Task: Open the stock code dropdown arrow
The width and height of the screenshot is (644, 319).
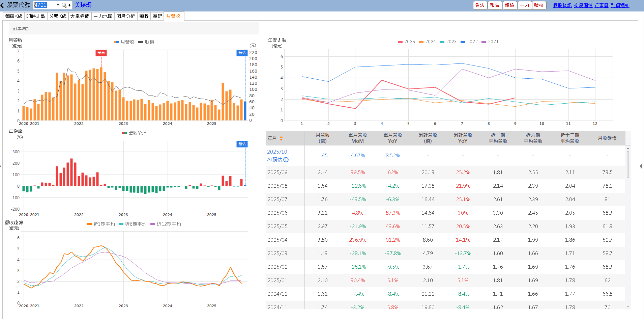Action: click(x=58, y=5)
